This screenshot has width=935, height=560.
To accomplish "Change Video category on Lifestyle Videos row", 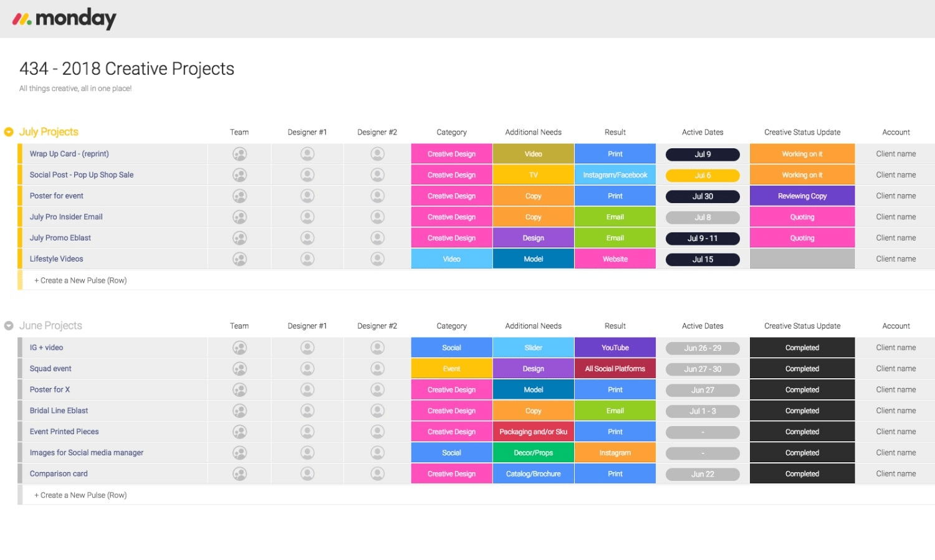I will click(451, 259).
